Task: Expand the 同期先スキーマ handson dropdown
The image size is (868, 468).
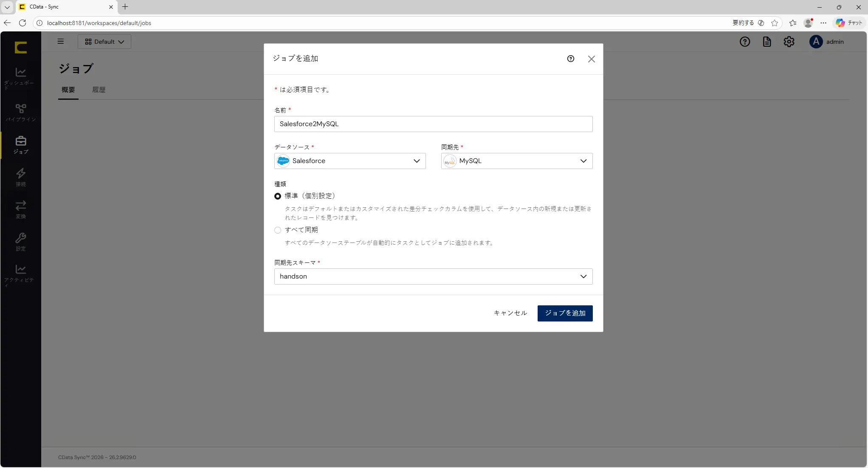Action: coord(433,276)
